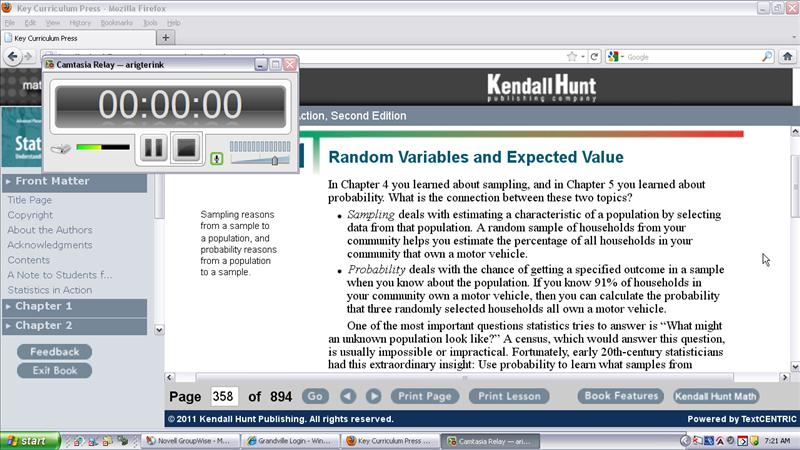The image size is (800, 450).
Task: Switch to Grandville Login taskbar window
Action: (290, 441)
